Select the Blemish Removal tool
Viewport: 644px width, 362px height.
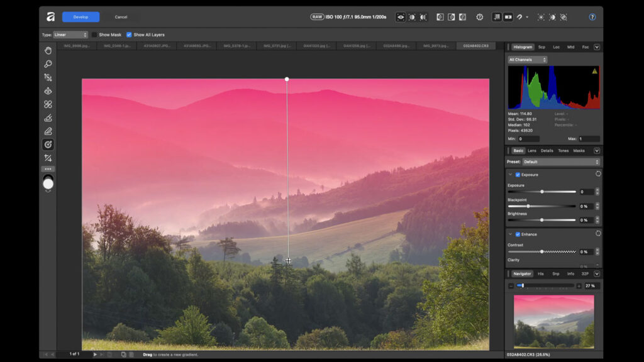click(x=47, y=104)
